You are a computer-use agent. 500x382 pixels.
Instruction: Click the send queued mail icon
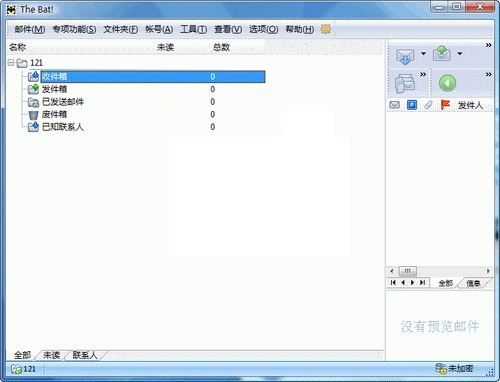coord(442,53)
